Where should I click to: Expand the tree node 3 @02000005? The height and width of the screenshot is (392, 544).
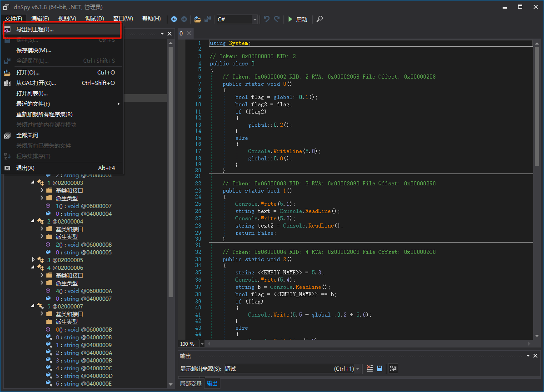(33, 260)
